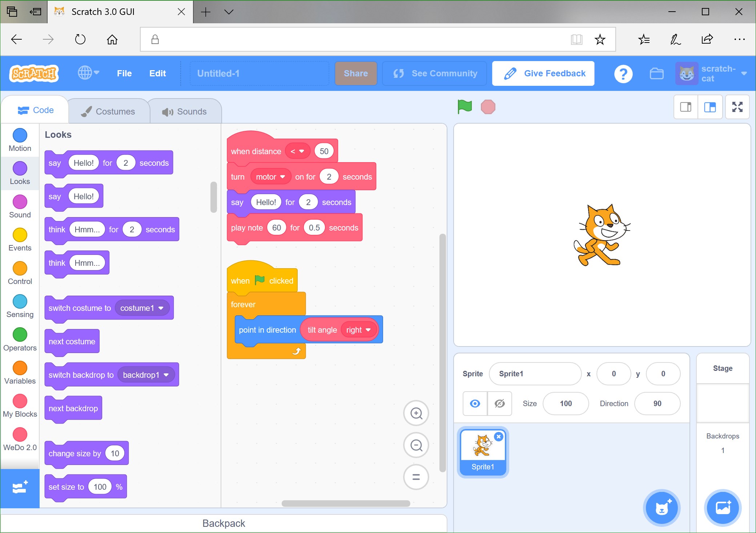This screenshot has height=533, width=756.
Task: Open the File menu
Action: point(124,73)
